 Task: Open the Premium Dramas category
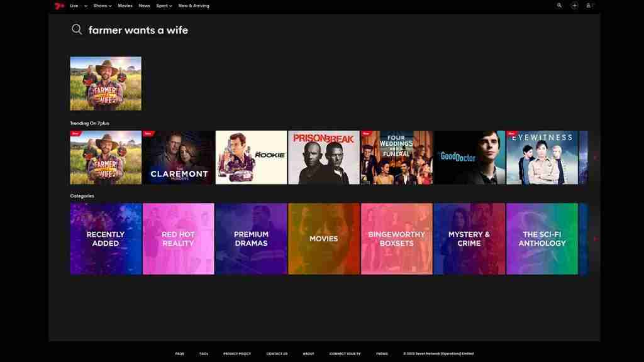[x=251, y=239]
